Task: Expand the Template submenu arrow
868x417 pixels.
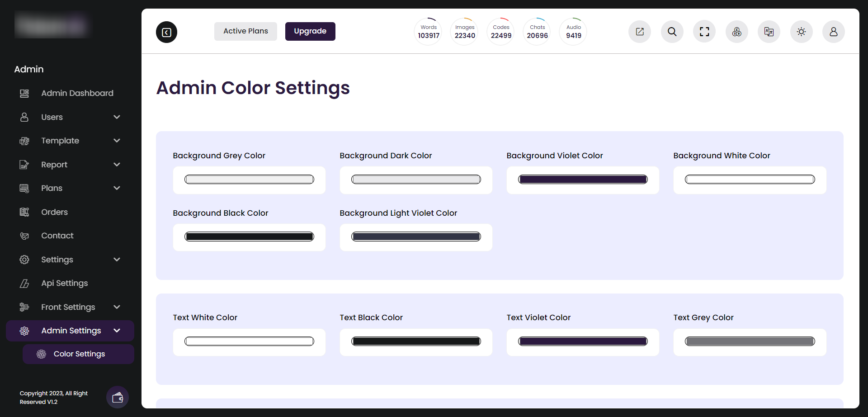Action: [117, 141]
